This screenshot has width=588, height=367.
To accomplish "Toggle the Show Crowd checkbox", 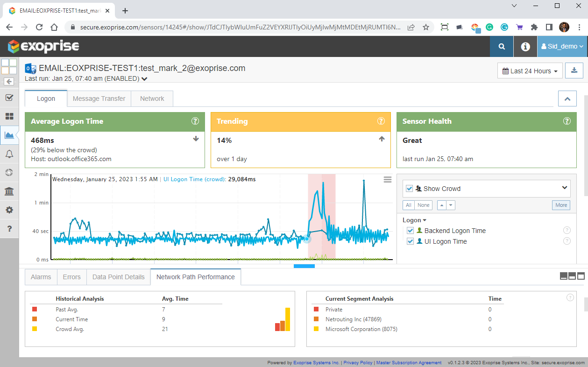I will point(410,189).
